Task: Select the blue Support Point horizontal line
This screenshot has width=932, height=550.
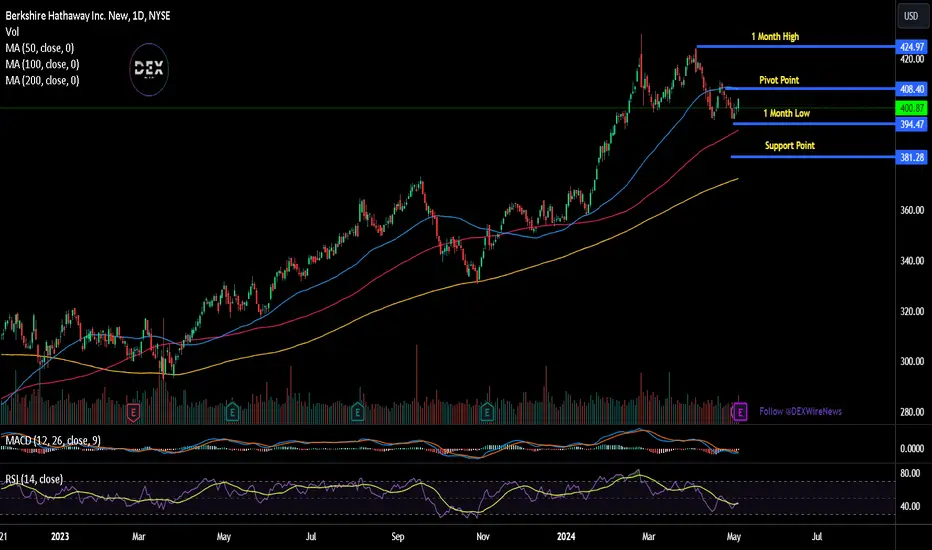Action: (x=813, y=157)
